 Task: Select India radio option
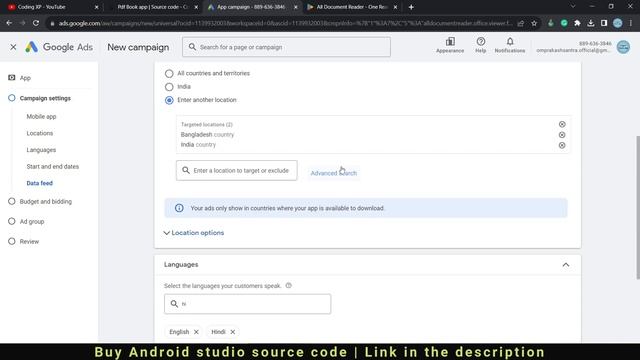(169, 87)
